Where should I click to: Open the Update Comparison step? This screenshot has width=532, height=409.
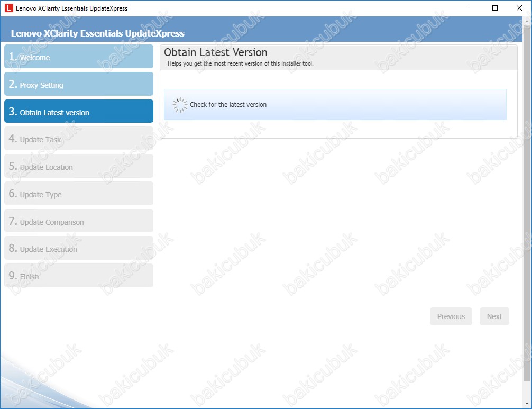79,221
